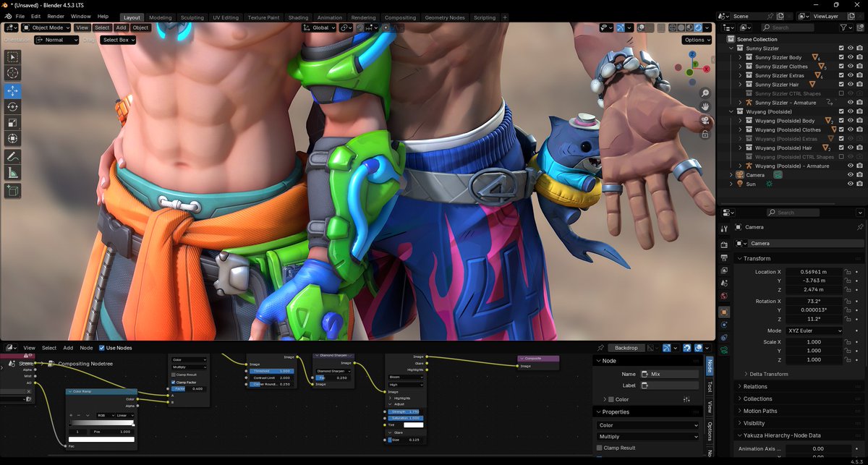The image size is (868, 465).
Task: Open the vertical Tool tab in node sidebar
Action: 710,387
